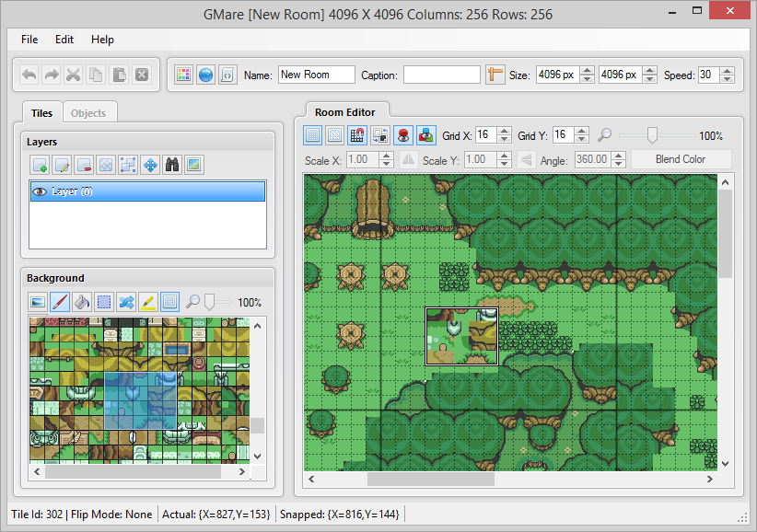Toggle the red ball eye visibility button
The image size is (757, 532).
click(x=403, y=135)
